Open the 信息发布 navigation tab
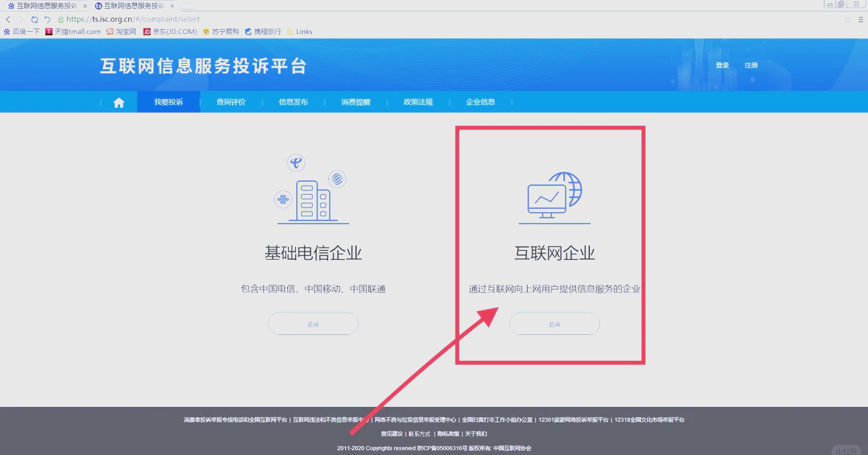The height and width of the screenshot is (455, 868). [x=293, y=102]
